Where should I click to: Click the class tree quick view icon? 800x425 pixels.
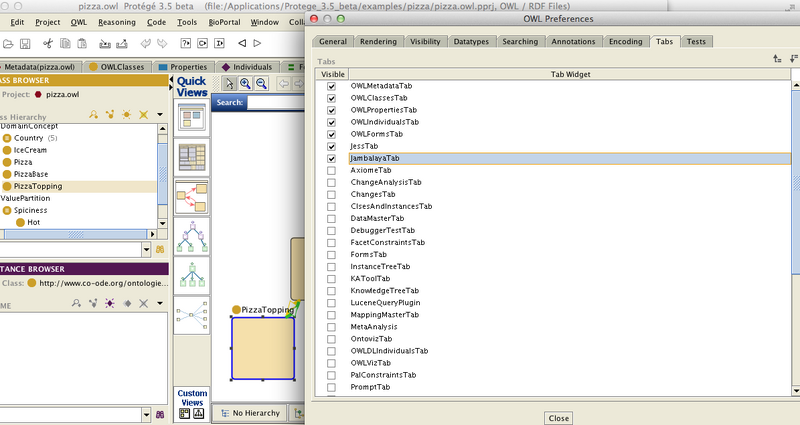click(192, 236)
